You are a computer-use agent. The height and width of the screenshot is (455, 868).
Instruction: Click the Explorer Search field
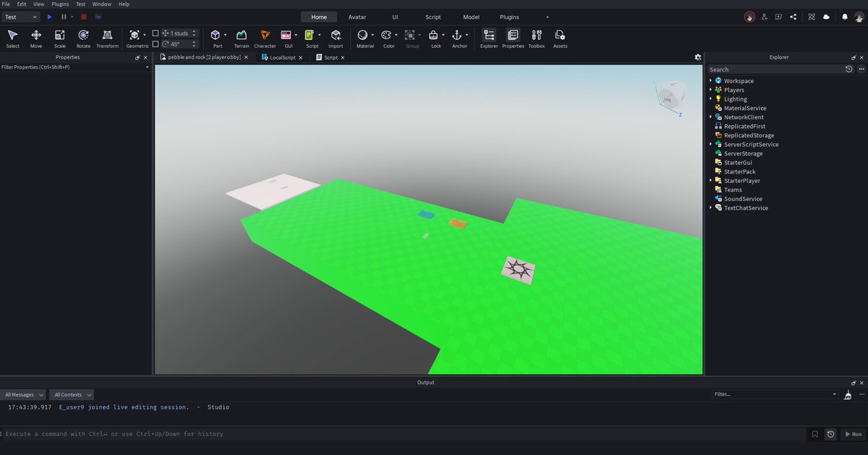pos(775,69)
